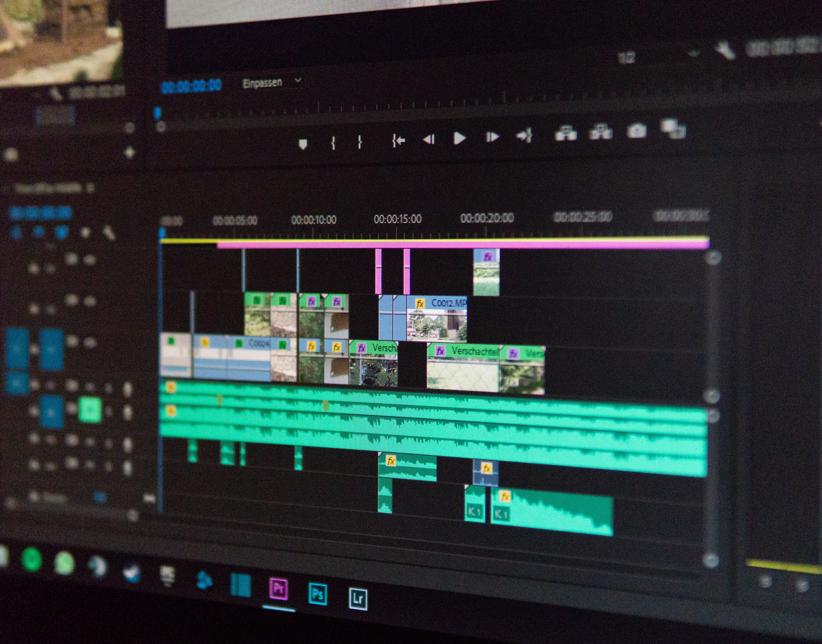The height and width of the screenshot is (644, 822).
Task: Select the first pink adjustment clip
Action: tap(378, 271)
